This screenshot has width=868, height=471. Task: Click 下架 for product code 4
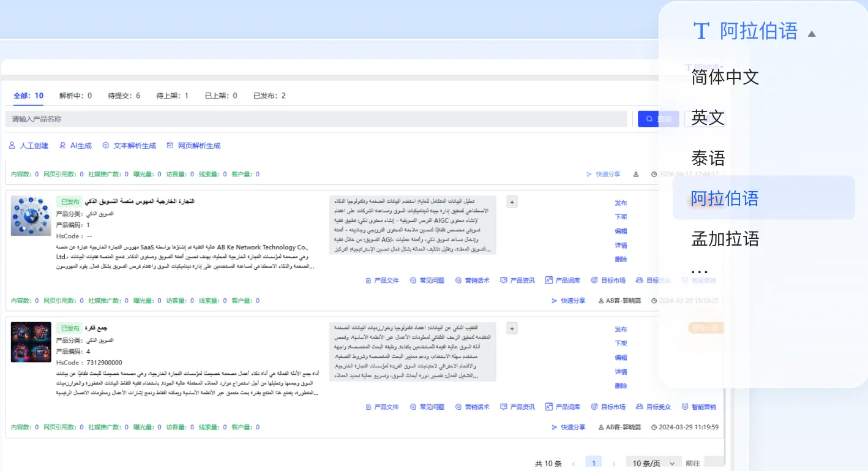click(621, 344)
